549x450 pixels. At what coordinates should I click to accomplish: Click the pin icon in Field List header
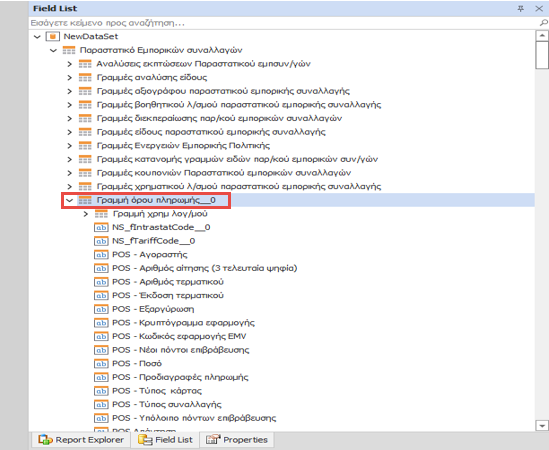521,9
